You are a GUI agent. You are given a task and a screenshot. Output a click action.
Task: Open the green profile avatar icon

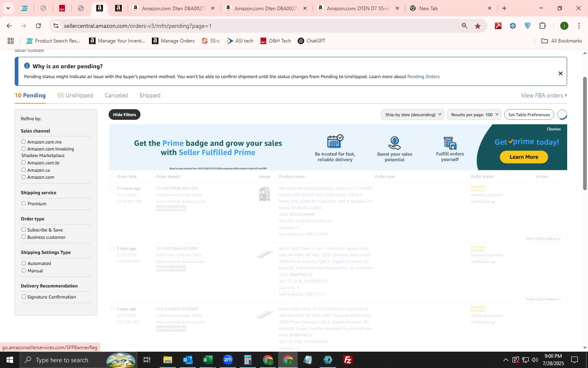tap(564, 26)
